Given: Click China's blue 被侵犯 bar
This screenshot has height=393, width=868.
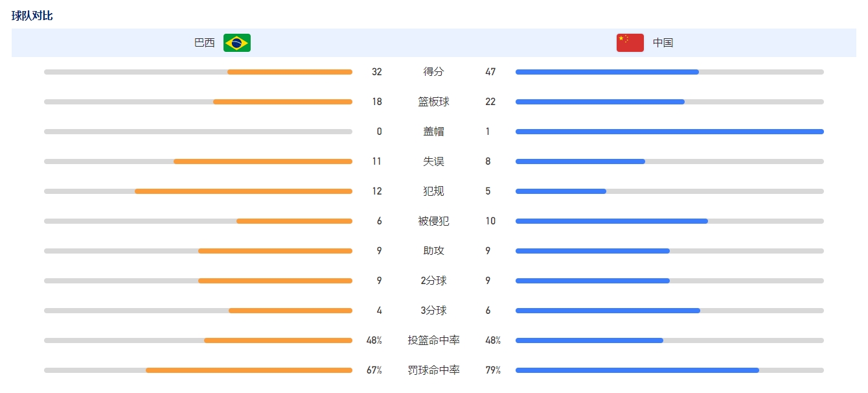Looking at the screenshot, I should [611, 221].
